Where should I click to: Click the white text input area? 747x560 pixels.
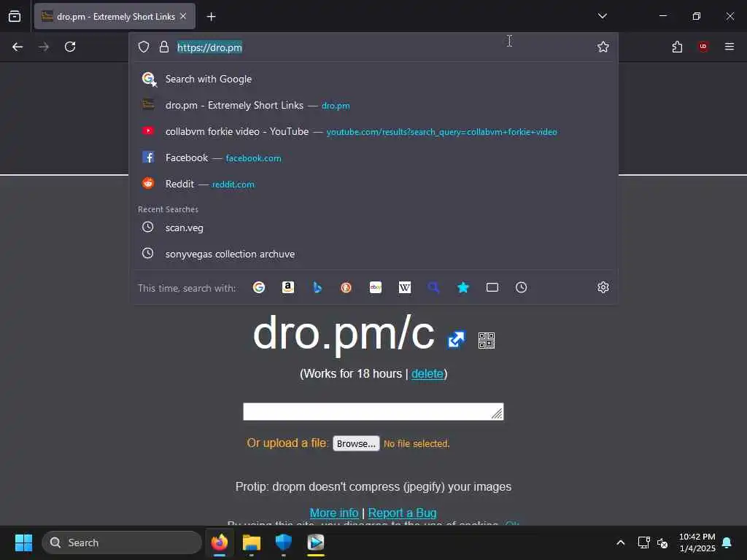(x=373, y=411)
